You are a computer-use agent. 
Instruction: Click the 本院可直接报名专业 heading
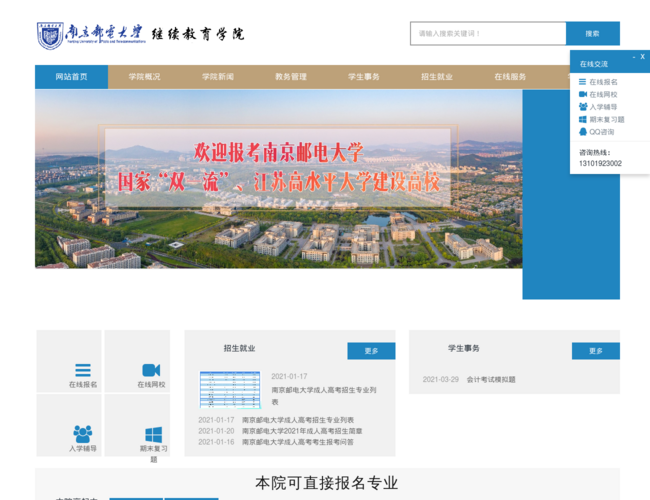tap(327, 483)
